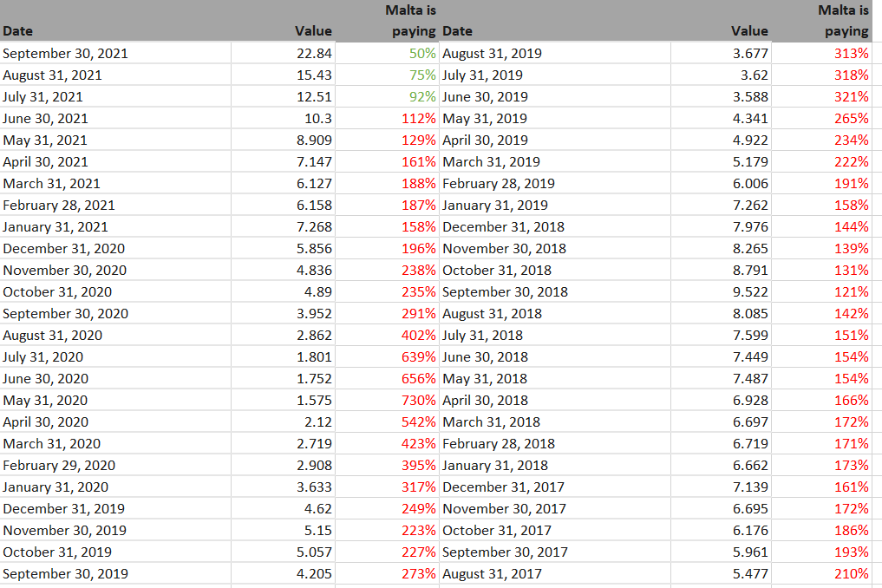Select the green 50% percentage cell
Screen dimensions: 882x588
click(421, 54)
